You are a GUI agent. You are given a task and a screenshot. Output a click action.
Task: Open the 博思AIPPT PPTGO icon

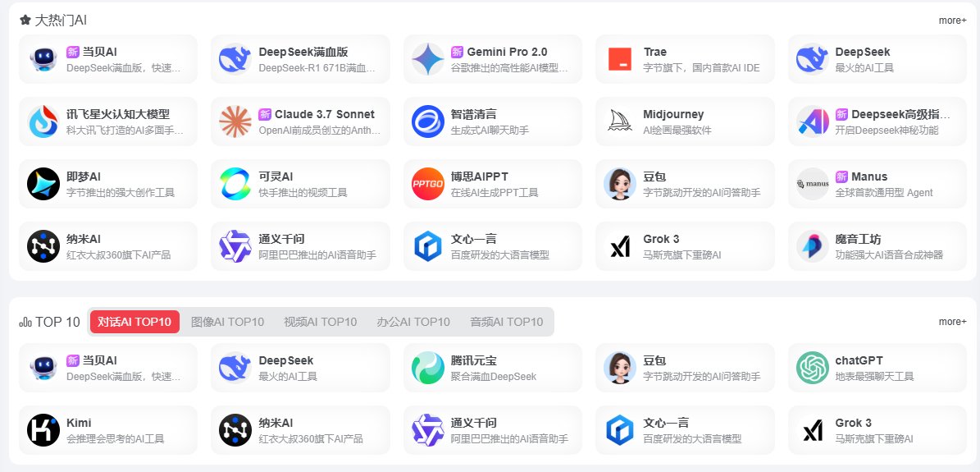(427, 184)
